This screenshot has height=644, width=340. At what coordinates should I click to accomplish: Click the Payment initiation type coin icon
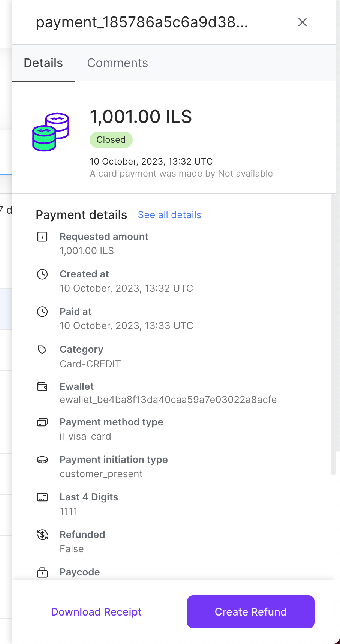point(42,460)
